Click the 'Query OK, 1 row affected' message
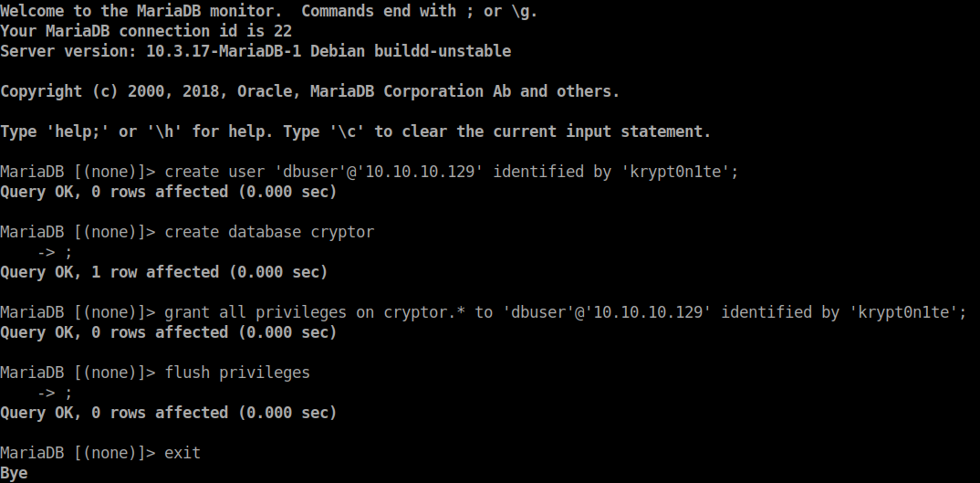The image size is (980, 483). click(164, 272)
